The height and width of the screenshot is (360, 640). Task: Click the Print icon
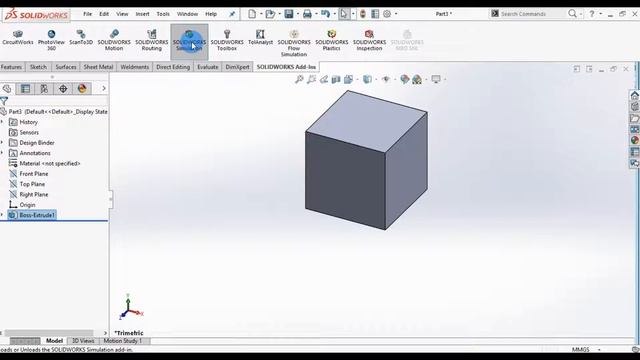[307, 14]
